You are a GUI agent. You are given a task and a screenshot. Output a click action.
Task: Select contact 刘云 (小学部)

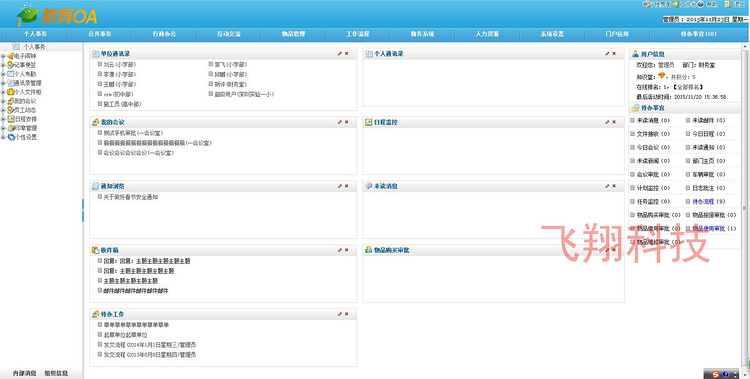click(x=120, y=64)
